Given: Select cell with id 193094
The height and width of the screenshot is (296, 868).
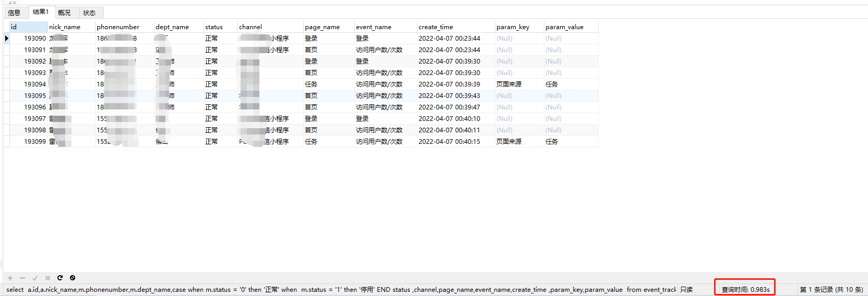Looking at the screenshot, I should [x=28, y=84].
